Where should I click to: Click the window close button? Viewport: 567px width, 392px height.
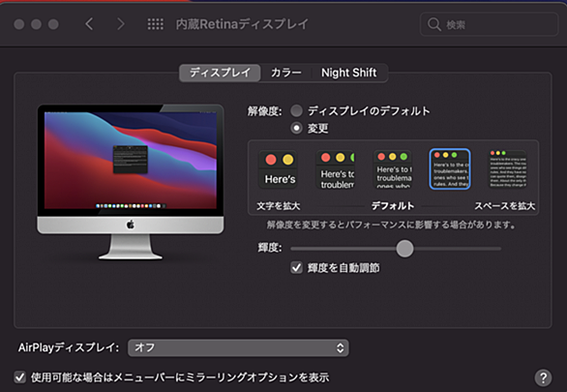click(18, 24)
